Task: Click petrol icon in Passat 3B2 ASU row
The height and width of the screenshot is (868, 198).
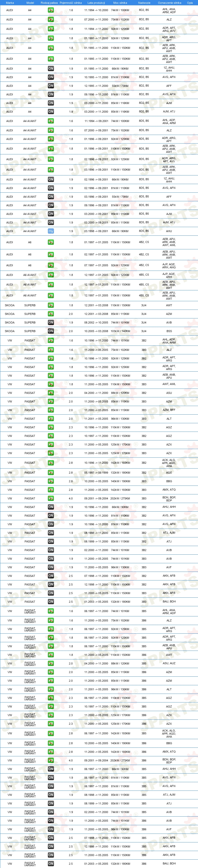Action: [51, 393]
